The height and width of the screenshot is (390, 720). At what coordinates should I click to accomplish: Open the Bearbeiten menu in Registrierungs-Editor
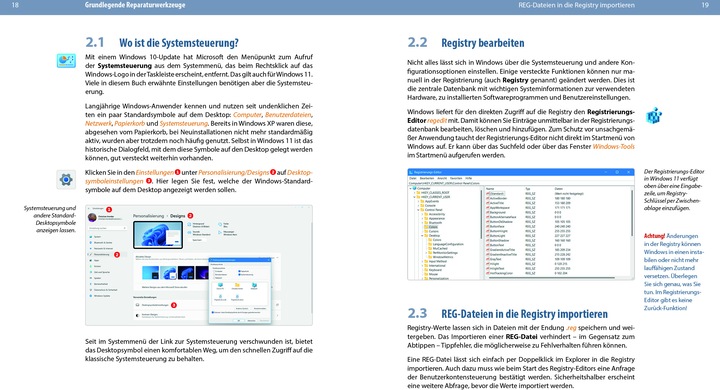(x=427, y=178)
